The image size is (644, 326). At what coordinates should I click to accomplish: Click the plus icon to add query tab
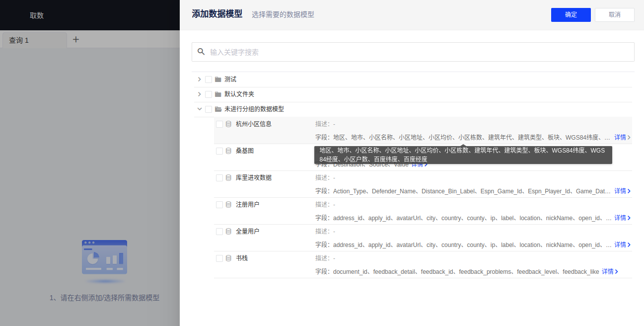coord(76,40)
